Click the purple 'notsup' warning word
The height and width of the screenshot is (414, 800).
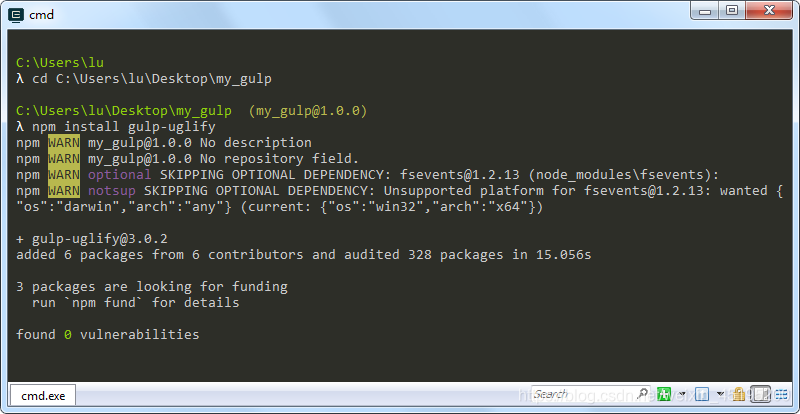112,191
